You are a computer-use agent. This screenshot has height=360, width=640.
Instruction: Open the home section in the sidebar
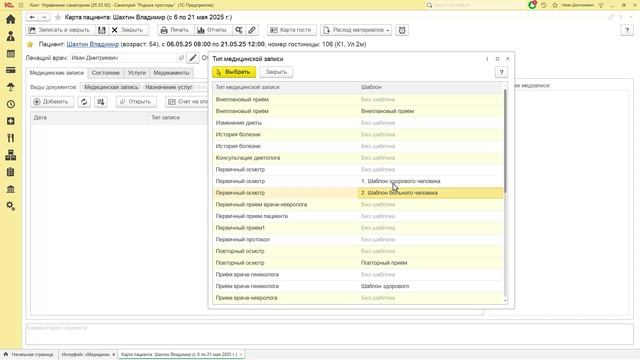[11, 19]
